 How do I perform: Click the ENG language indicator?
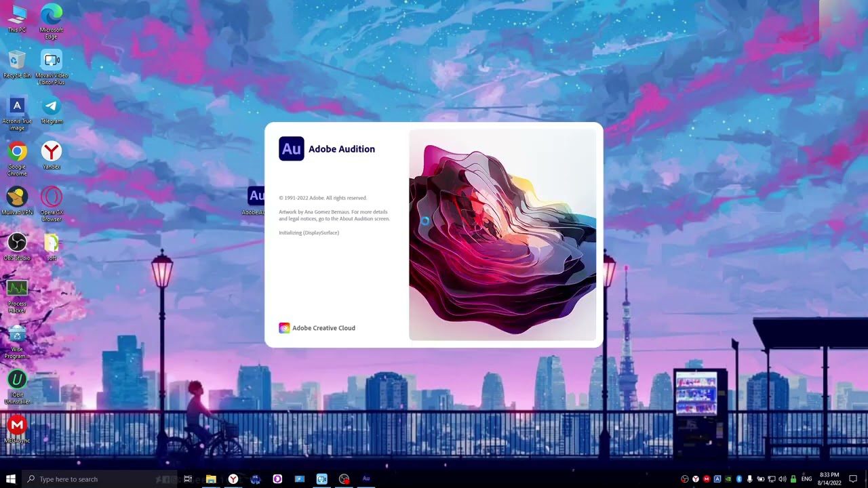[x=806, y=479]
